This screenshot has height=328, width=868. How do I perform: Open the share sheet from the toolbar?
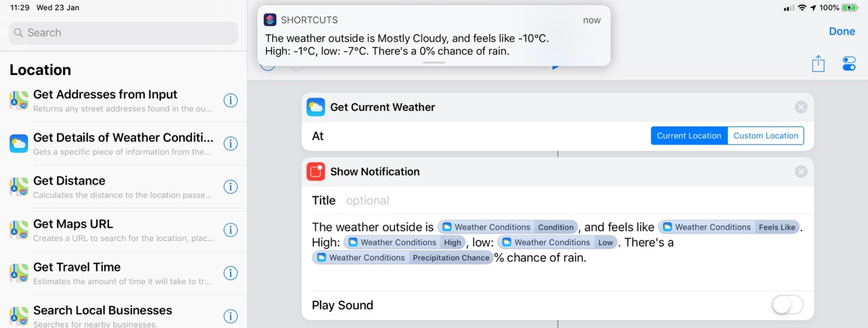818,63
